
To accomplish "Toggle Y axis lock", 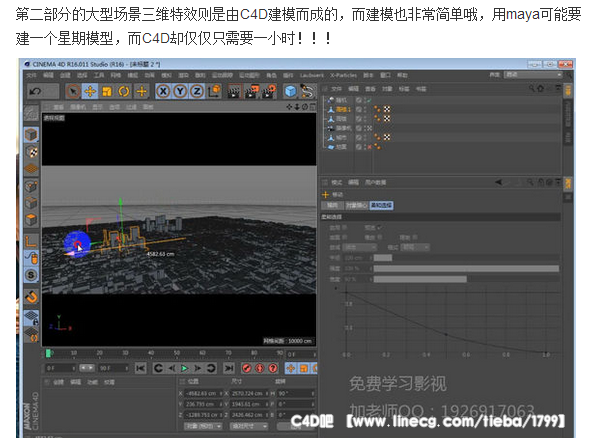I will [180, 91].
